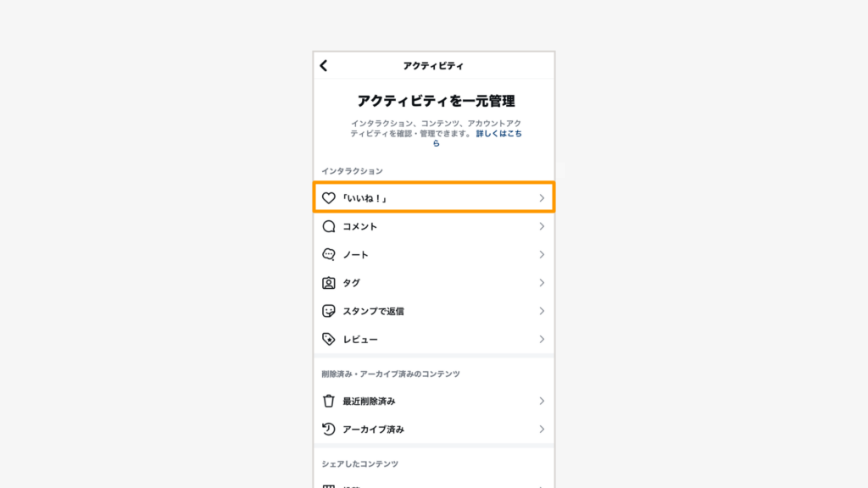Select the heart icon beside 「いいね！」

pos(329,197)
